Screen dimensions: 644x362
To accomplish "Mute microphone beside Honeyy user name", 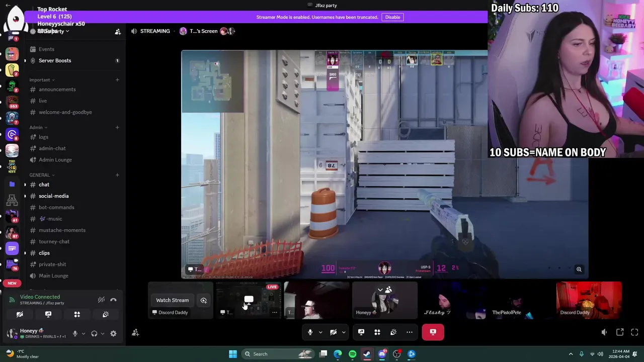I will click(x=75, y=333).
